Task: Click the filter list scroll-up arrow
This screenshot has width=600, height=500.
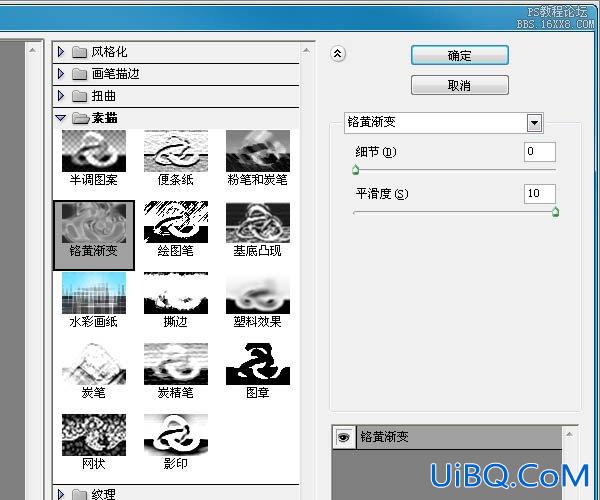Action: click(306, 50)
